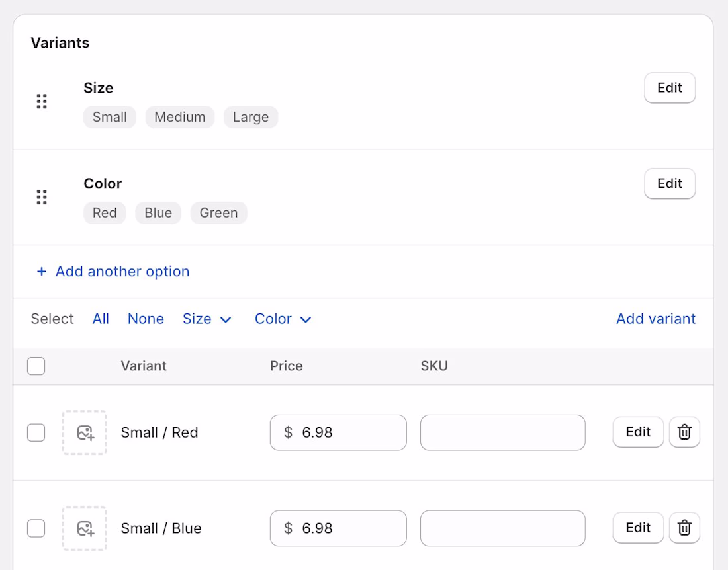Click the Add variant link
Viewport: 728px width, 570px height.
[656, 319]
